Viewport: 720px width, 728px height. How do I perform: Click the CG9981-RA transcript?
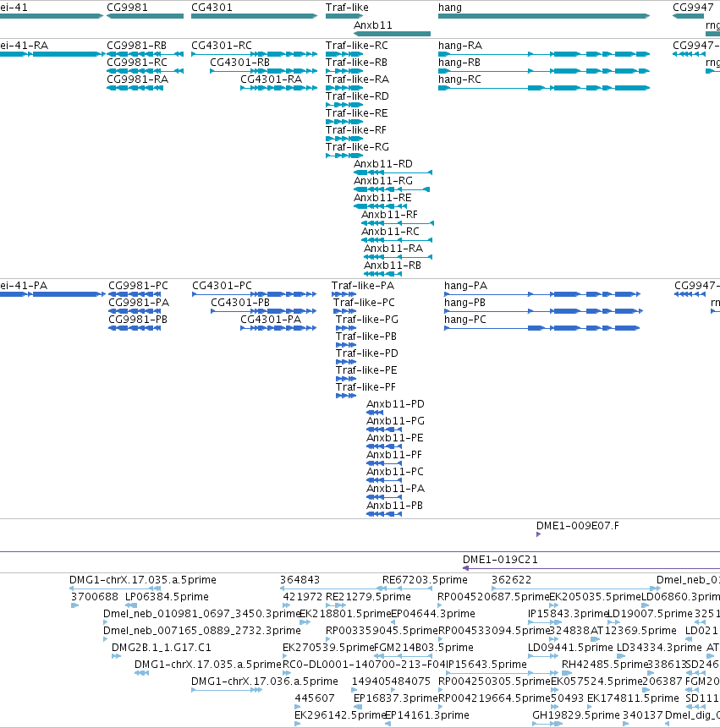135,88
